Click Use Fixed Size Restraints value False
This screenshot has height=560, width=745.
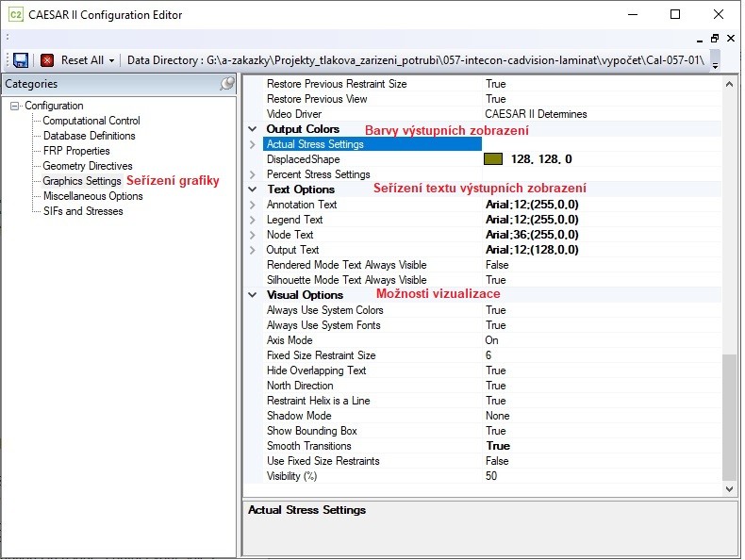[497, 461]
